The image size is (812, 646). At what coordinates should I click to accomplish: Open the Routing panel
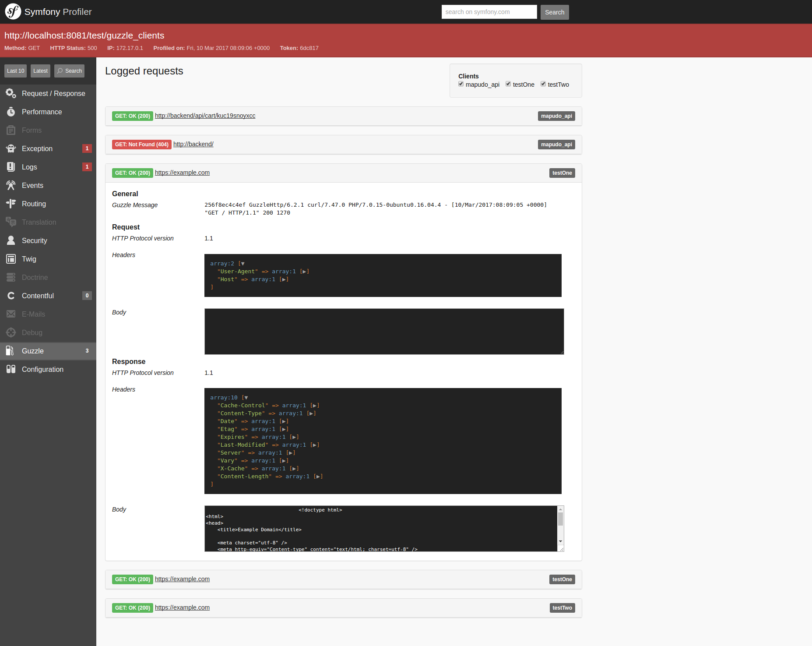pyautogui.click(x=48, y=204)
